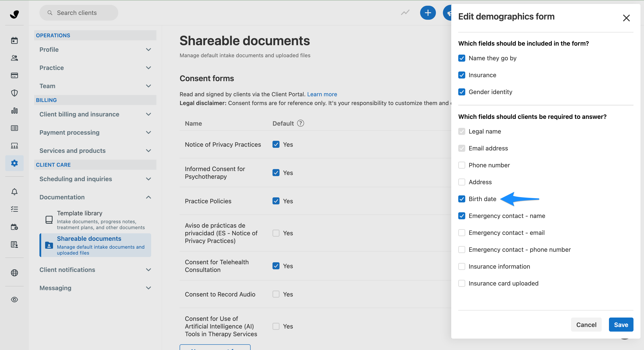Click the Search clients field
This screenshot has height=350, width=644.
(79, 13)
